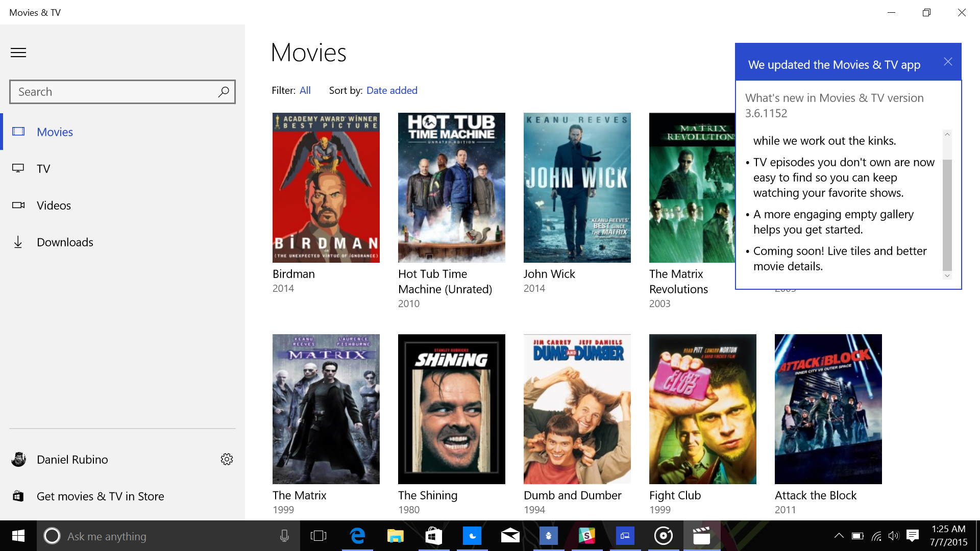The width and height of the screenshot is (980, 551).
Task: Close the update notification popup
Action: point(948,62)
